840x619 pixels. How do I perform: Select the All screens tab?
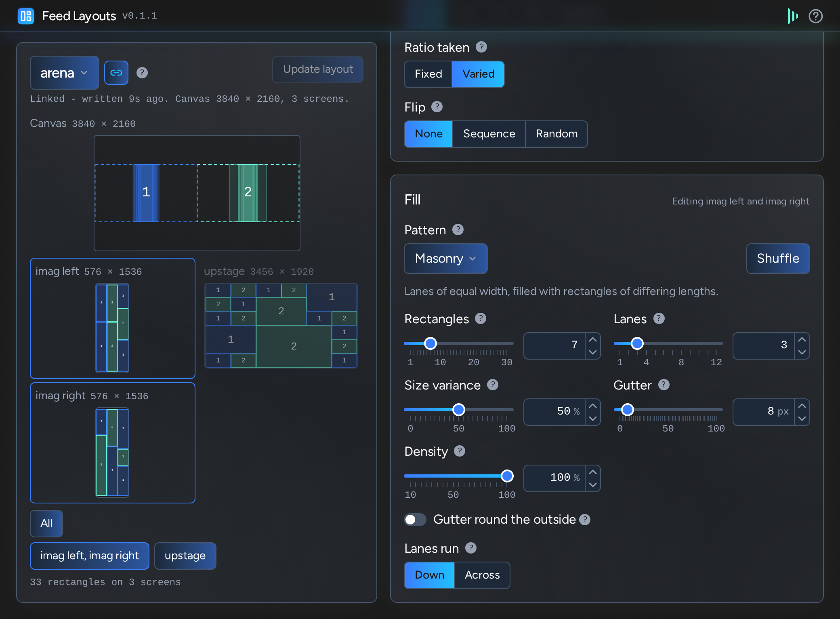(x=46, y=523)
